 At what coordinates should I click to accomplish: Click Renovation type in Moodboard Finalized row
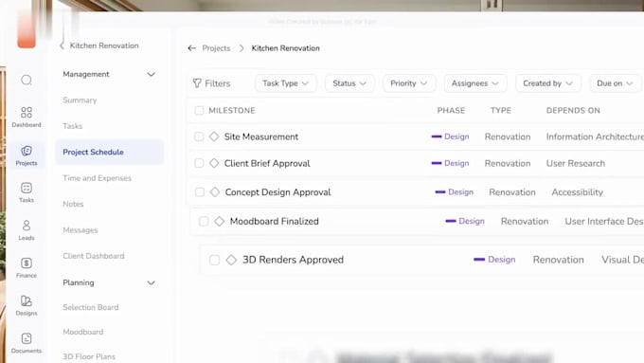coord(525,222)
